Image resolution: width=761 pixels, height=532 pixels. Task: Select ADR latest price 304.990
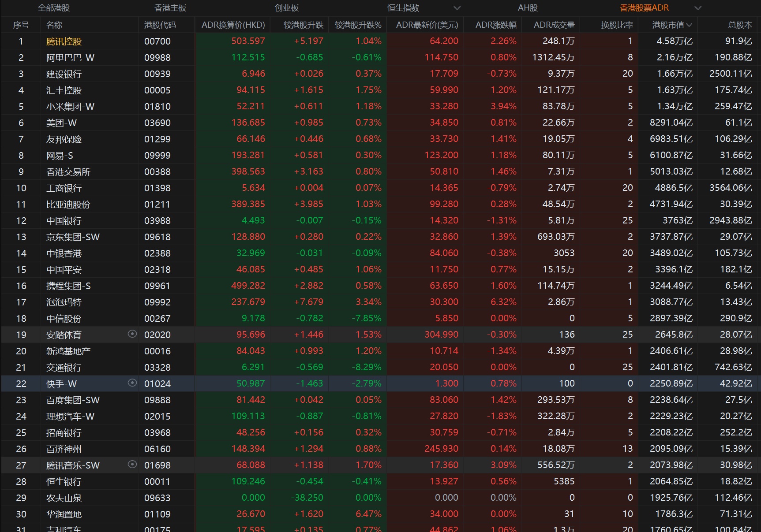coord(442,335)
